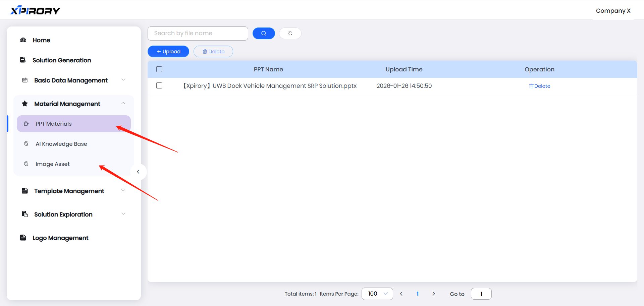
Task: Go to previous page arrow
Action: (401, 294)
